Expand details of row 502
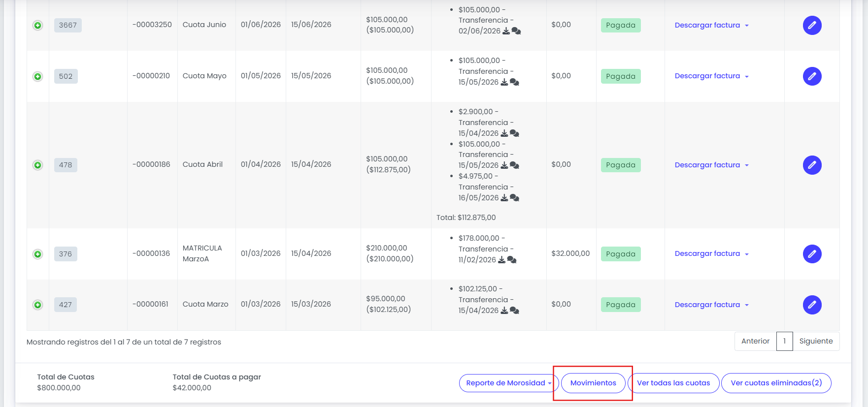The height and width of the screenshot is (407, 868). 37,76
